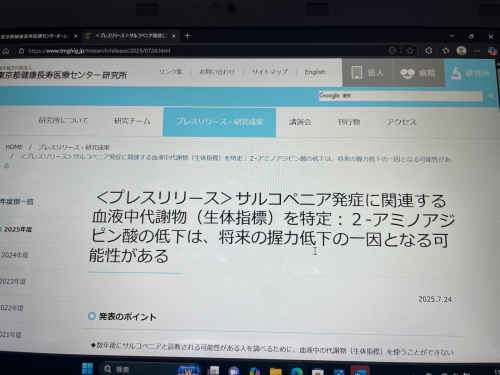Click the Copilot icon in browser toolbar
The height and width of the screenshot is (375, 500).
[492, 51]
